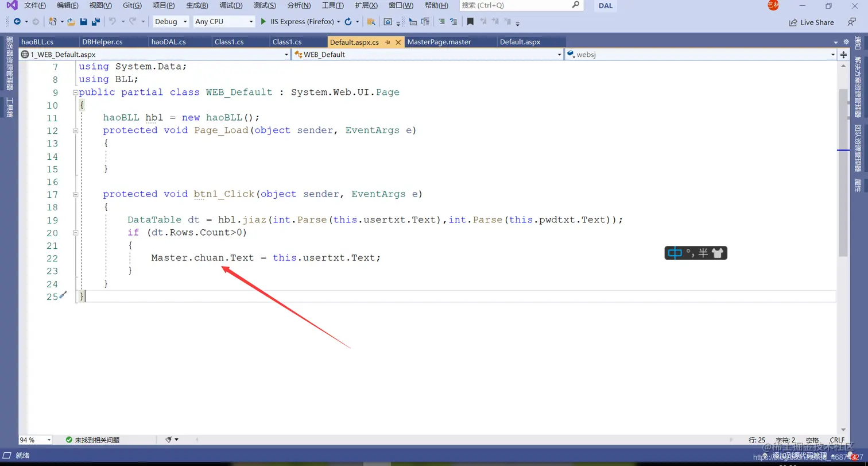Image resolution: width=868 pixels, height=466 pixels.
Task: Start debugging with green play icon
Action: coord(263,22)
